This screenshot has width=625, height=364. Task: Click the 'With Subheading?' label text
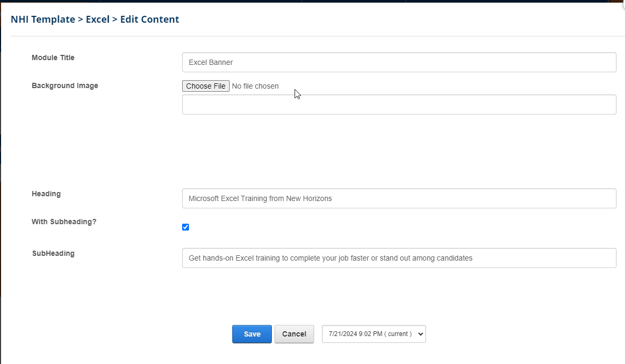click(x=64, y=222)
